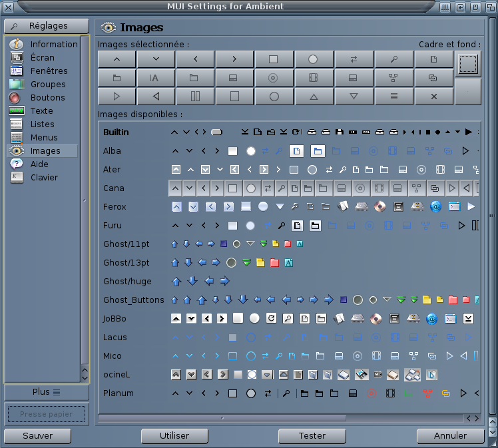Select the Ater image set row
This screenshot has width=498, height=448.
tap(290, 170)
